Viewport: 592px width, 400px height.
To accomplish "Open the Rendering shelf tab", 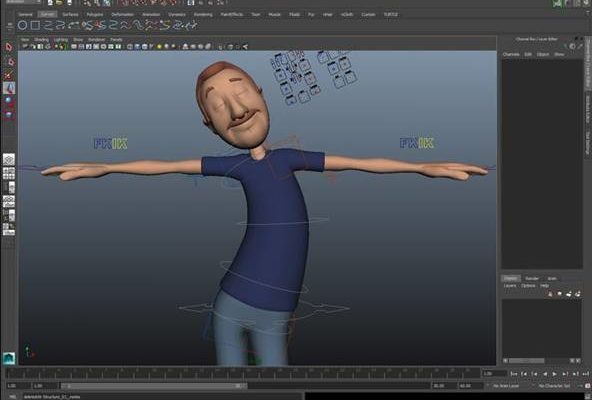I will pos(203,14).
